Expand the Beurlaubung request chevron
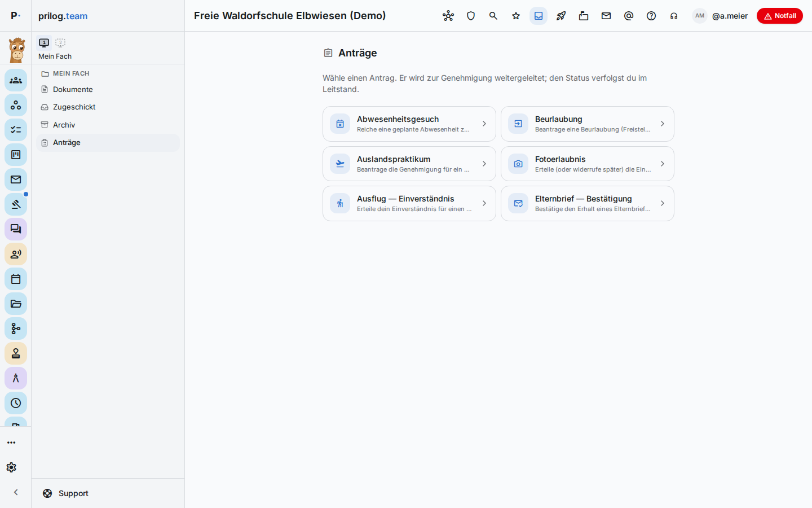 pos(663,124)
